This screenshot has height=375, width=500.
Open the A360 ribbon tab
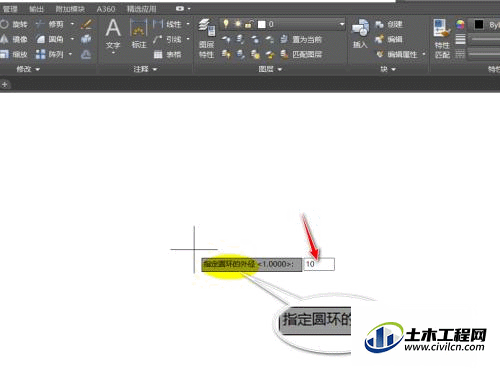[x=106, y=9]
